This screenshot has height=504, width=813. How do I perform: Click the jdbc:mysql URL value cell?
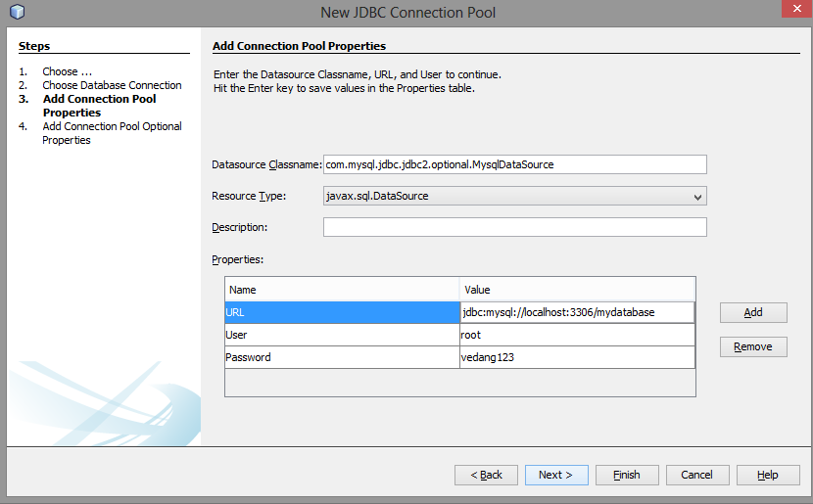tap(577, 312)
